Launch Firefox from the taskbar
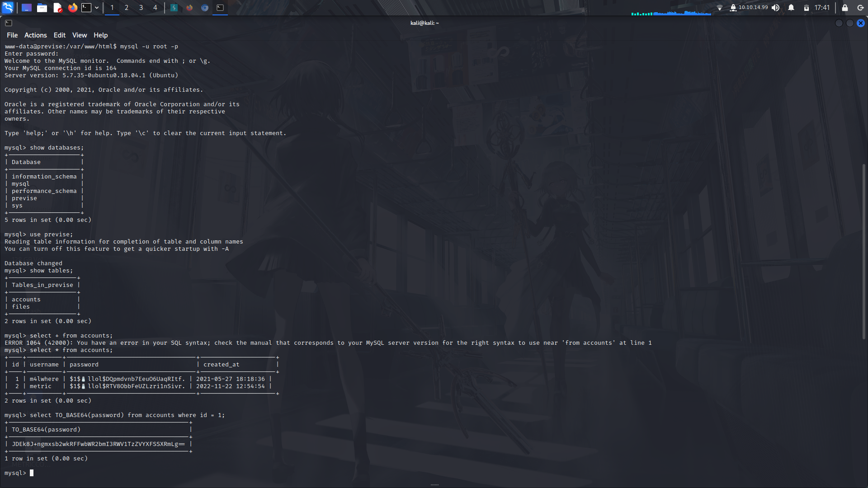868x488 pixels. (73, 8)
